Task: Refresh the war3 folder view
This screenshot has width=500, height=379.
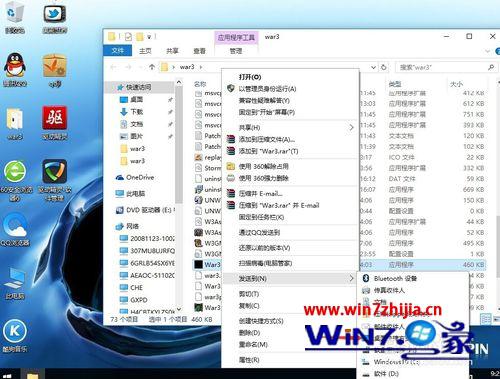Action: click(x=384, y=67)
